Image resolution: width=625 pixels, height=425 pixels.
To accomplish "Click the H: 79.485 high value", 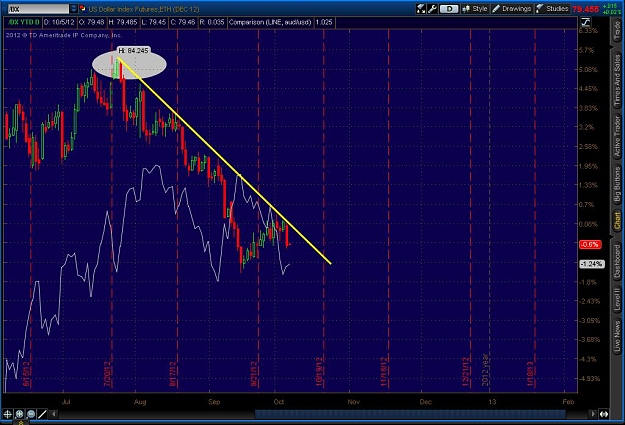I will [x=123, y=22].
